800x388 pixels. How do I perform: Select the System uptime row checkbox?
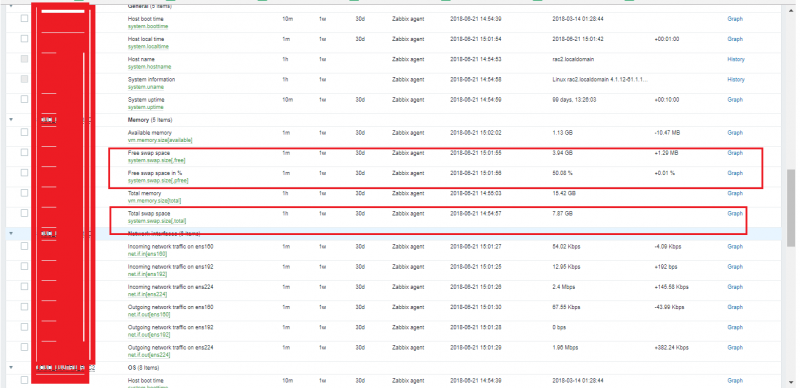(x=24, y=100)
